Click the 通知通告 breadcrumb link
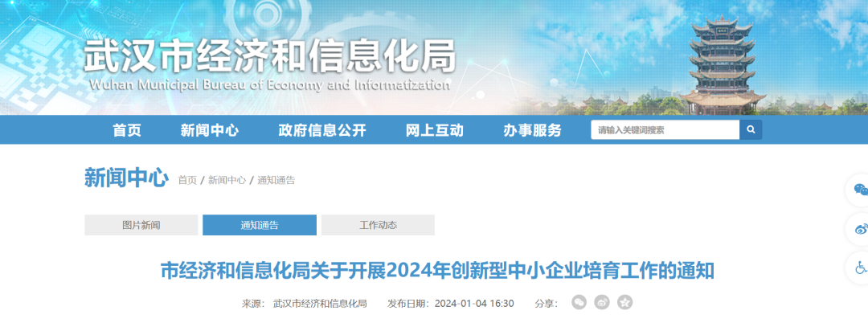 [276, 180]
